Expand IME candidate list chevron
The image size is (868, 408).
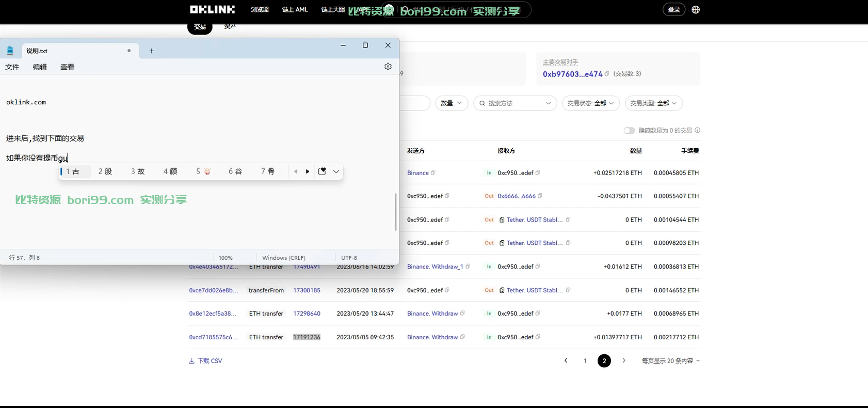tap(336, 171)
